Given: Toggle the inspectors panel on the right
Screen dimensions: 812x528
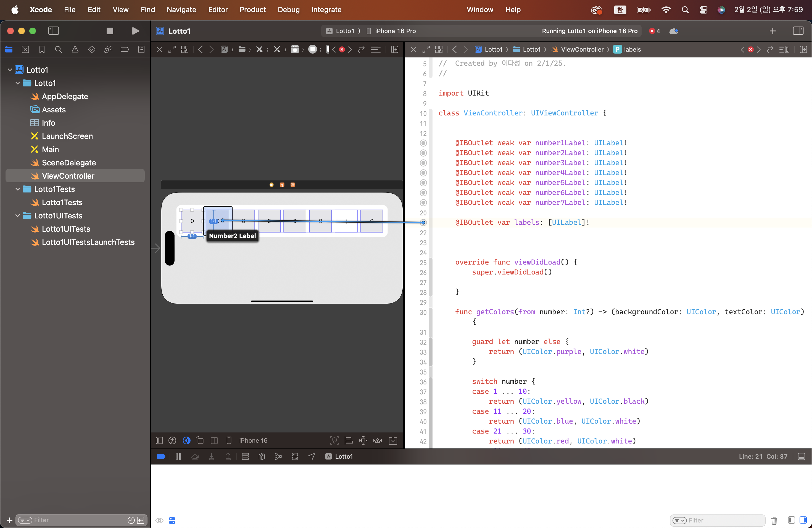Looking at the screenshot, I should pyautogui.click(x=798, y=31).
